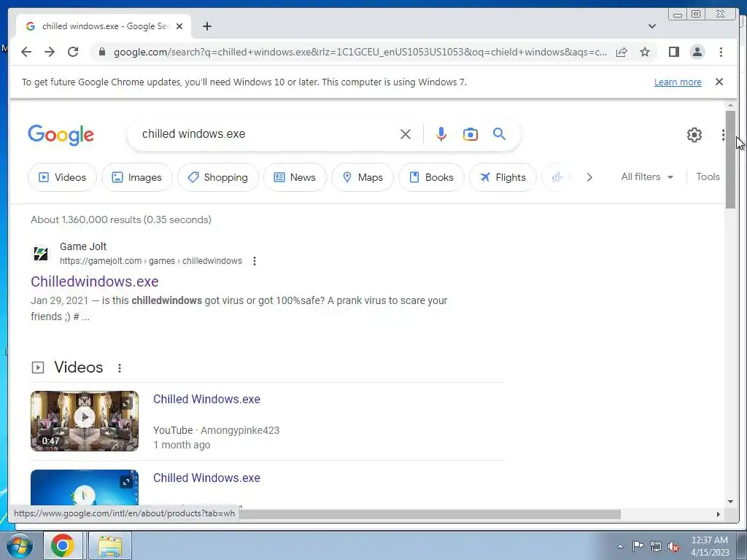
Task: Click the Game Jolt site favicon
Action: pos(41,253)
